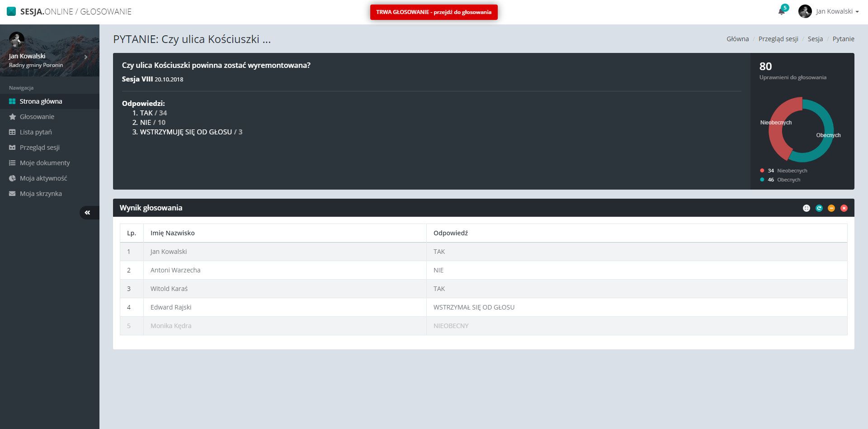Click the fullscreen icon in Wynik głosowania panel
This screenshot has height=429, width=868.
tap(806, 208)
